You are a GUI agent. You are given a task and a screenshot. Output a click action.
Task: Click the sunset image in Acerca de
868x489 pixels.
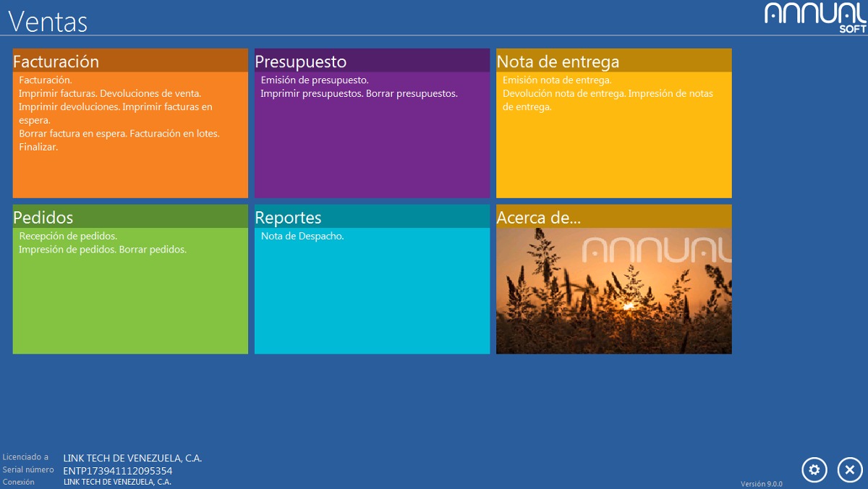click(x=613, y=297)
